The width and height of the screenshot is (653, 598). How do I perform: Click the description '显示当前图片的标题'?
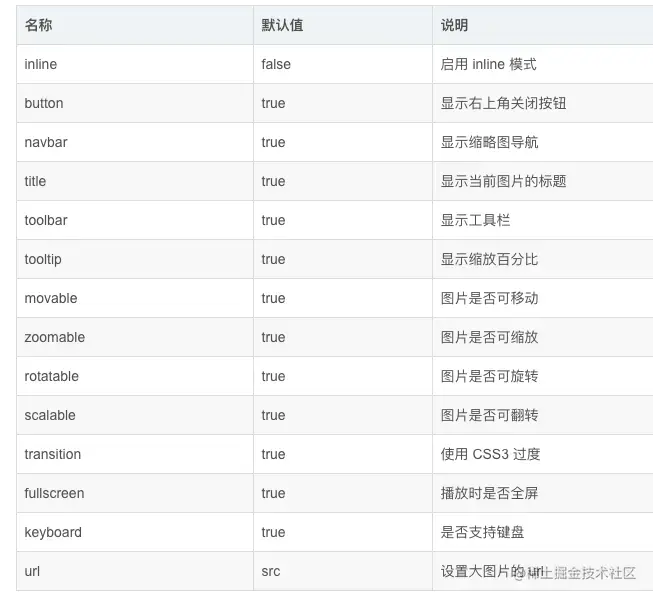click(x=503, y=181)
